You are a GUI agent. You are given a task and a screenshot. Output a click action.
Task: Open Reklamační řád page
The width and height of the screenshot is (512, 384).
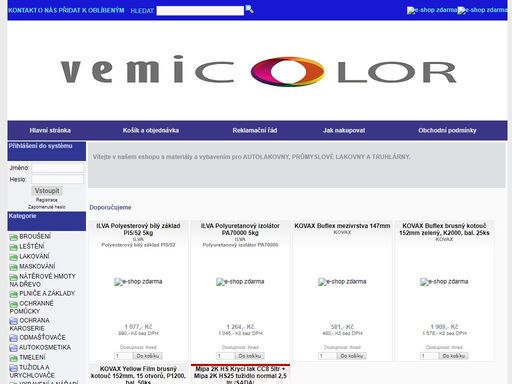(x=255, y=130)
